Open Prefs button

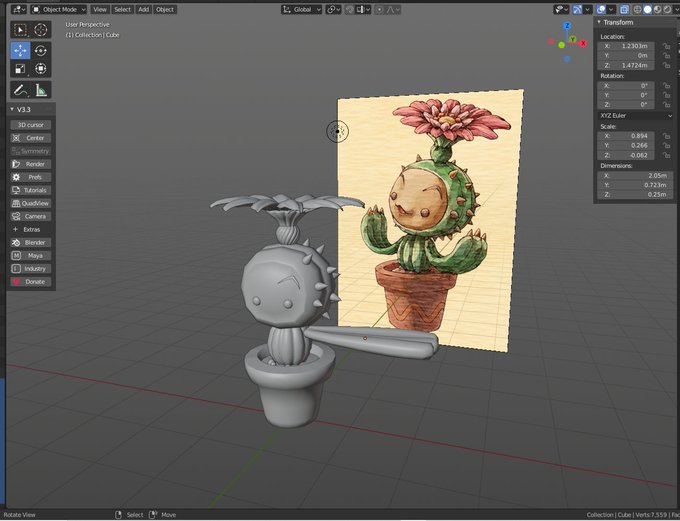coord(31,177)
